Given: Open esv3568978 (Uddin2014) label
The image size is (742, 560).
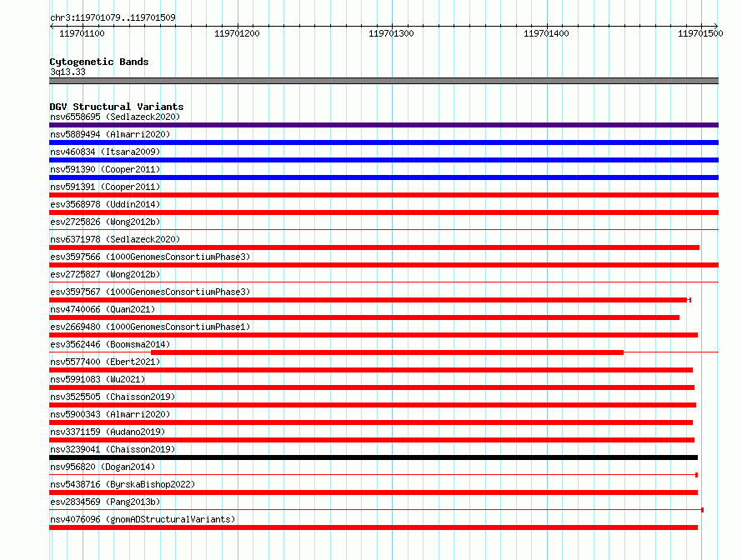Looking at the screenshot, I should (x=105, y=204).
